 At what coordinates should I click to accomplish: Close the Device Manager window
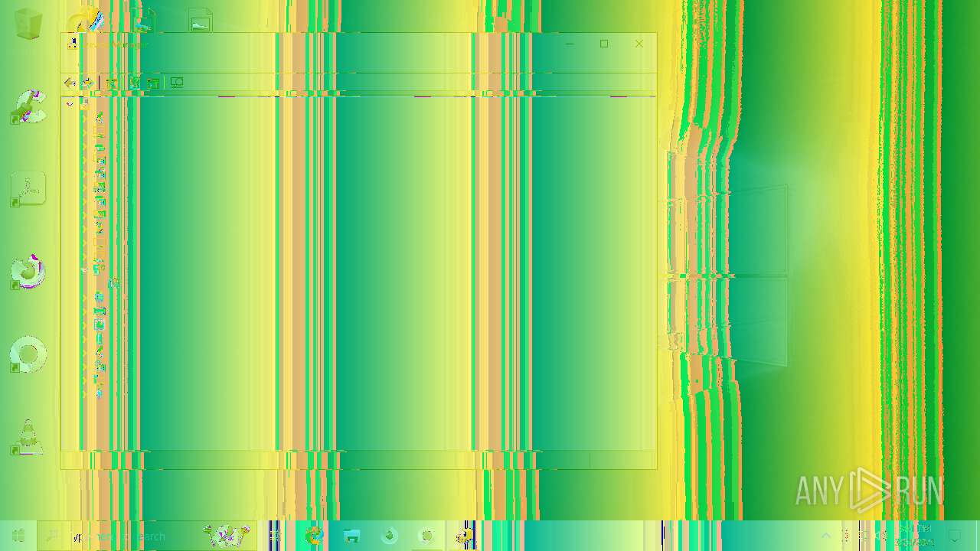click(639, 44)
